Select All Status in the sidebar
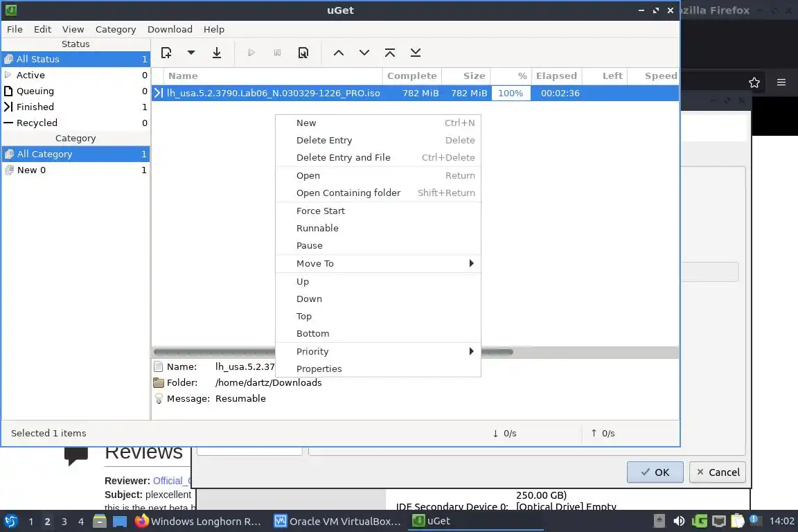Image resolution: width=798 pixels, height=532 pixels. tap(76, 59)
